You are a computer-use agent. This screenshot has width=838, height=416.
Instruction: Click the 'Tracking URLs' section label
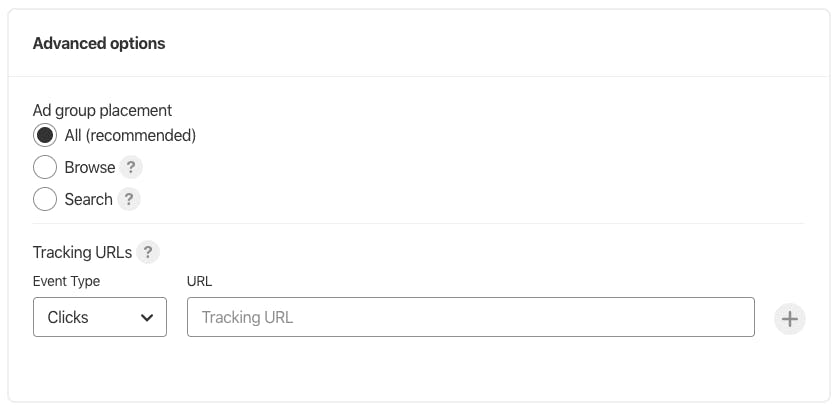(x=82, y=252)
